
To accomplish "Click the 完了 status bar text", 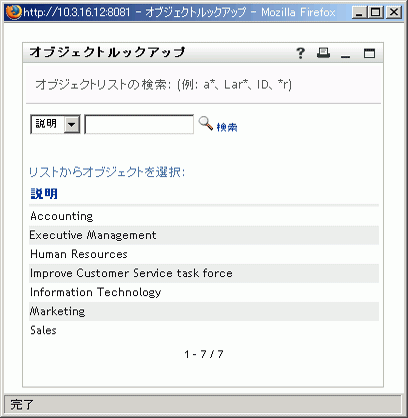I will [22, 405].
